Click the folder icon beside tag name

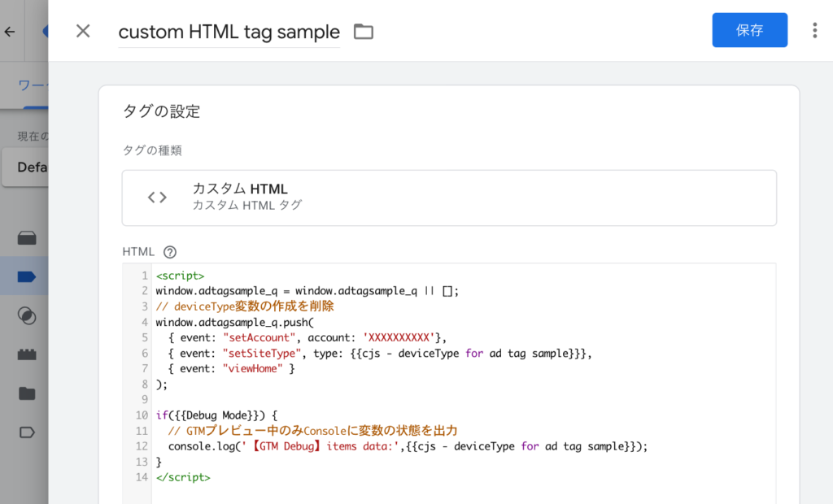[x=363, y=32]
